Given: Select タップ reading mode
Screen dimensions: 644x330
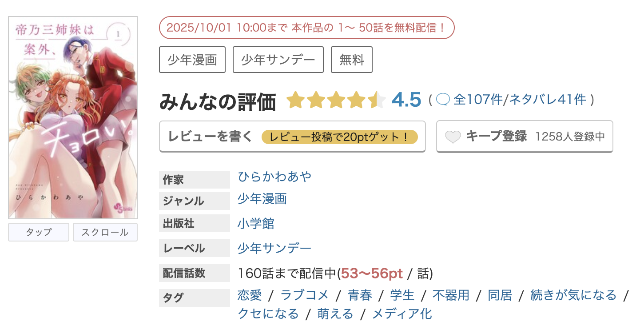Looking at the screenshot, I should 39,232.
